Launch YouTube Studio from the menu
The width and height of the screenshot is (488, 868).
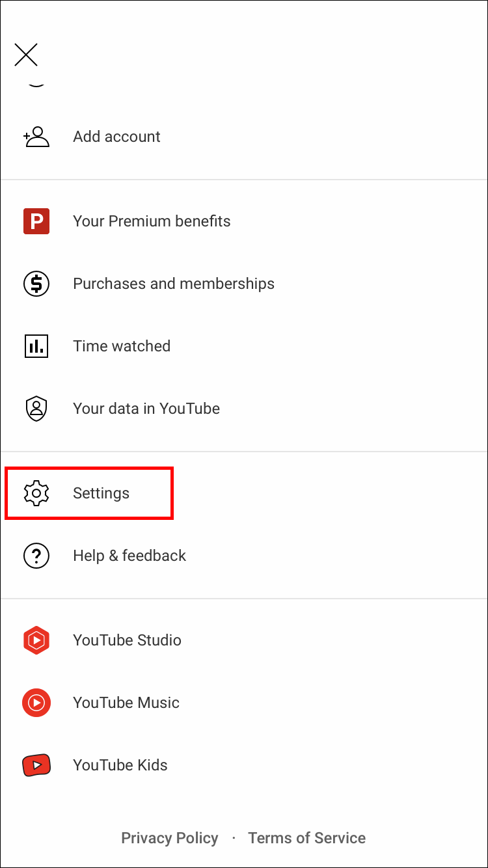[x=127, y=640]
